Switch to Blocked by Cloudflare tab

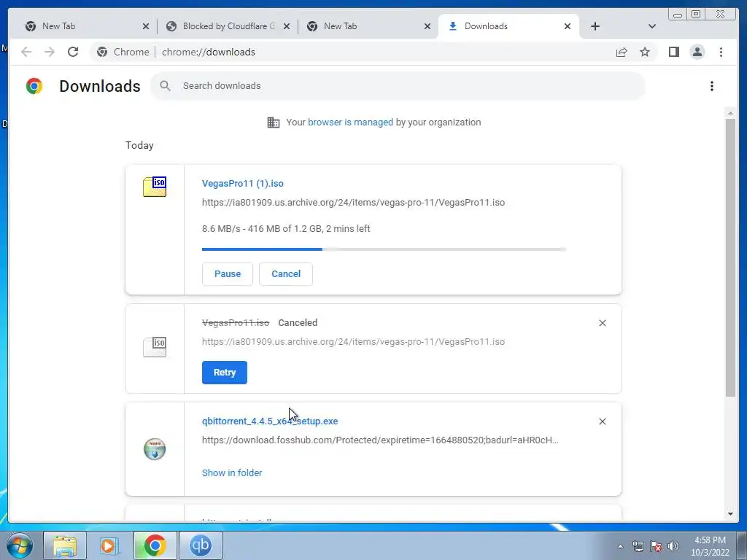pyautogui.click(x=224, y=26)
